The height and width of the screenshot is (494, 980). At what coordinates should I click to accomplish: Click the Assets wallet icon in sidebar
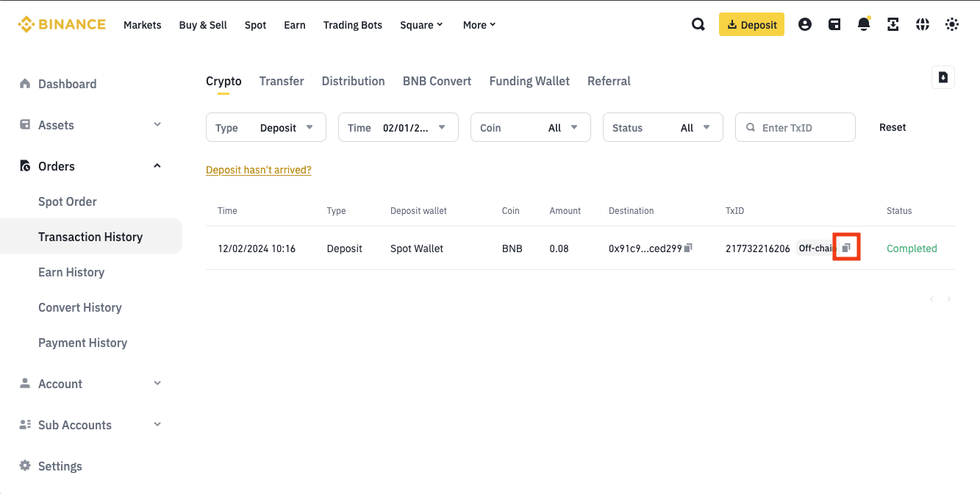25,125
